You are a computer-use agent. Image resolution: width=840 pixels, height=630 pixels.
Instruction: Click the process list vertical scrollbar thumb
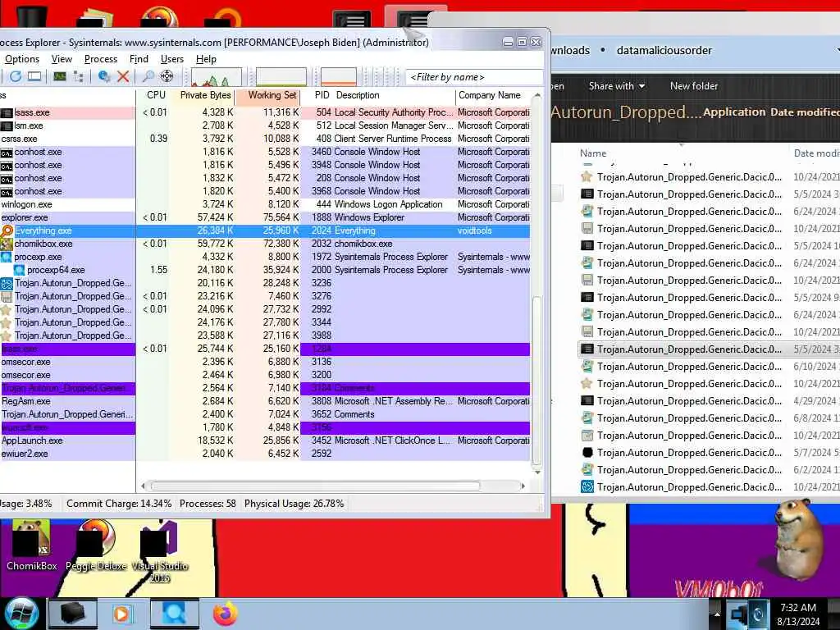point(536,379)
